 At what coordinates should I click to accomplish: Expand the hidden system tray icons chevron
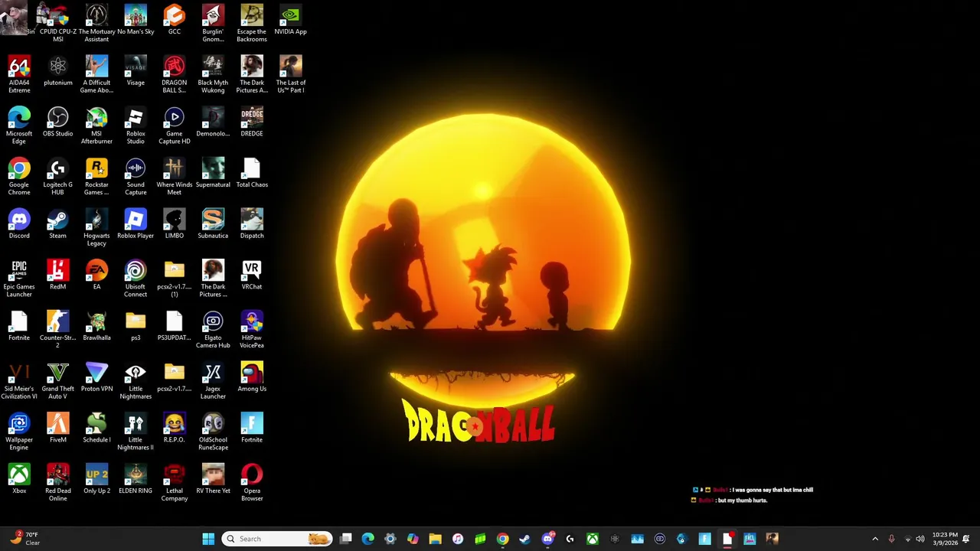pyautogui.click(x=875, y=539)
